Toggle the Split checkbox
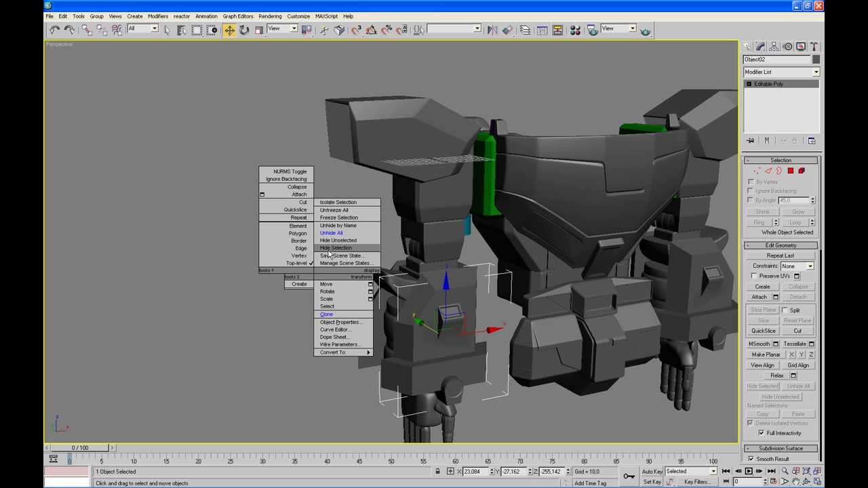This screenshot has width=868, height=488. (x=785, y=310)
